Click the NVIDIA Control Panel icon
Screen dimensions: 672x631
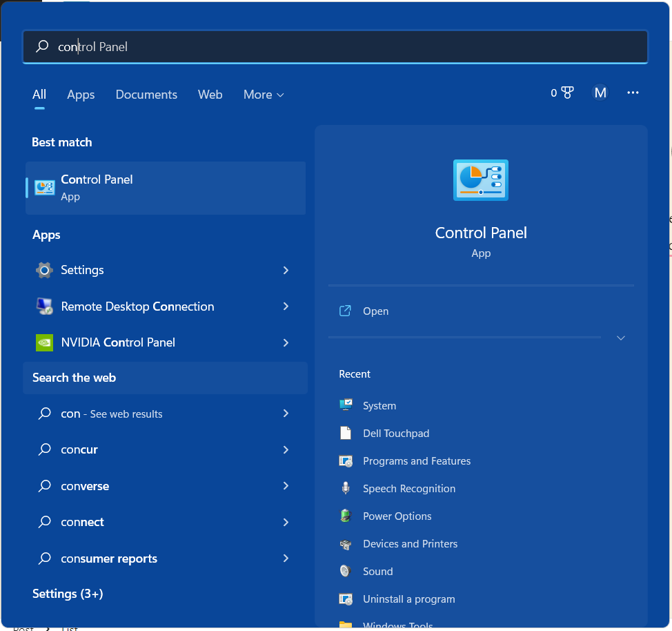[x=44, y=342]
